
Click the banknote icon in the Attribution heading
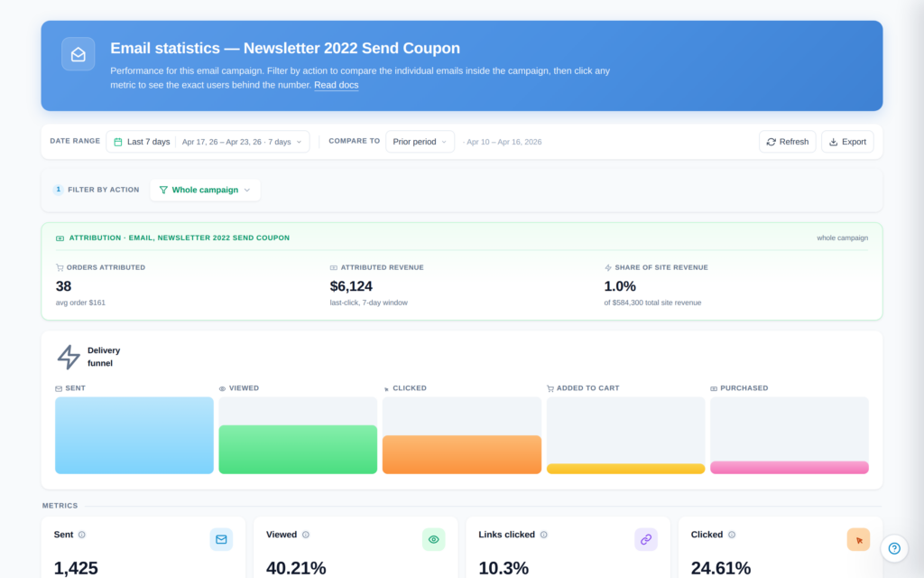60,238
